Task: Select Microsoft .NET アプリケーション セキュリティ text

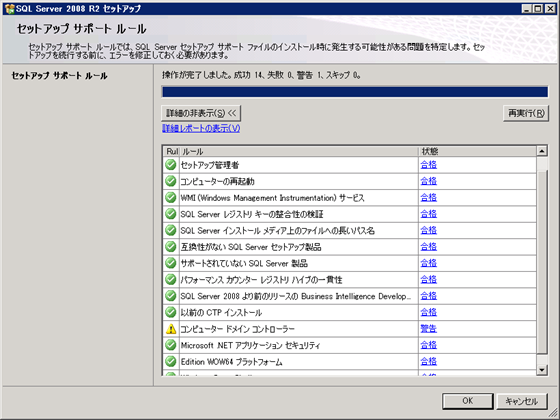Action: [x=250, y=345]
